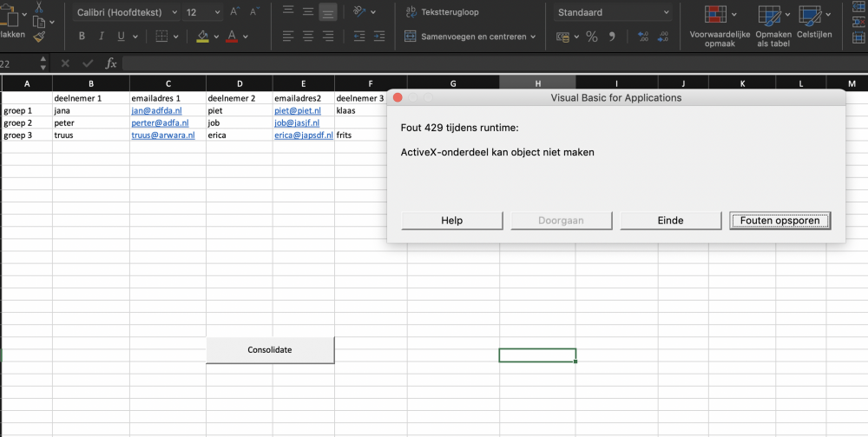
Task: Click the increase font size icon
Action: [234, 12]
